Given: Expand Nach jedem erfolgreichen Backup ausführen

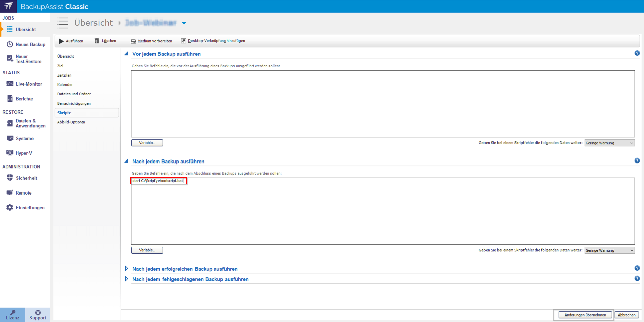Looking at the screenshot, I should [126, 269].
